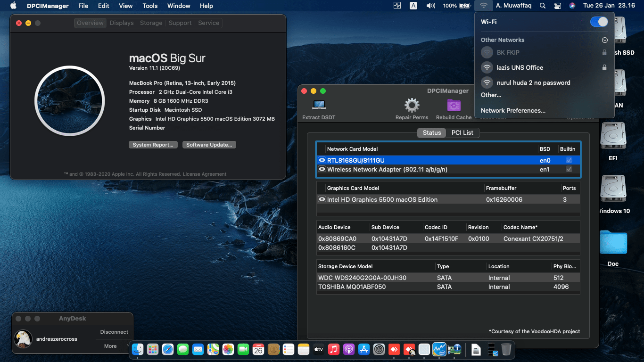644x362 pixels.
Task: Click the Rebuild Cache toolbar icon
Action: click(x=454, y=105)
